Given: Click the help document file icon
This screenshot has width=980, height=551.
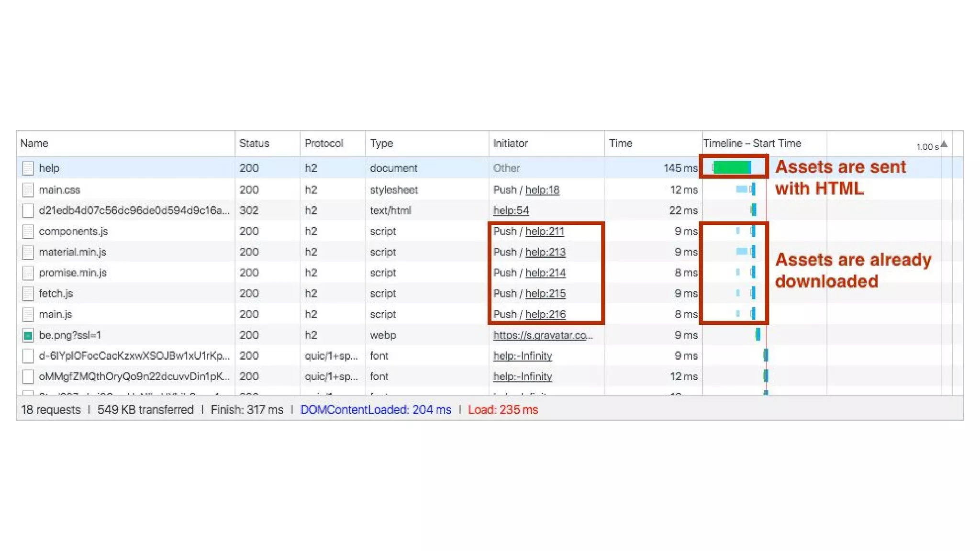Looking at the screenshot, I should coord(28,168).
